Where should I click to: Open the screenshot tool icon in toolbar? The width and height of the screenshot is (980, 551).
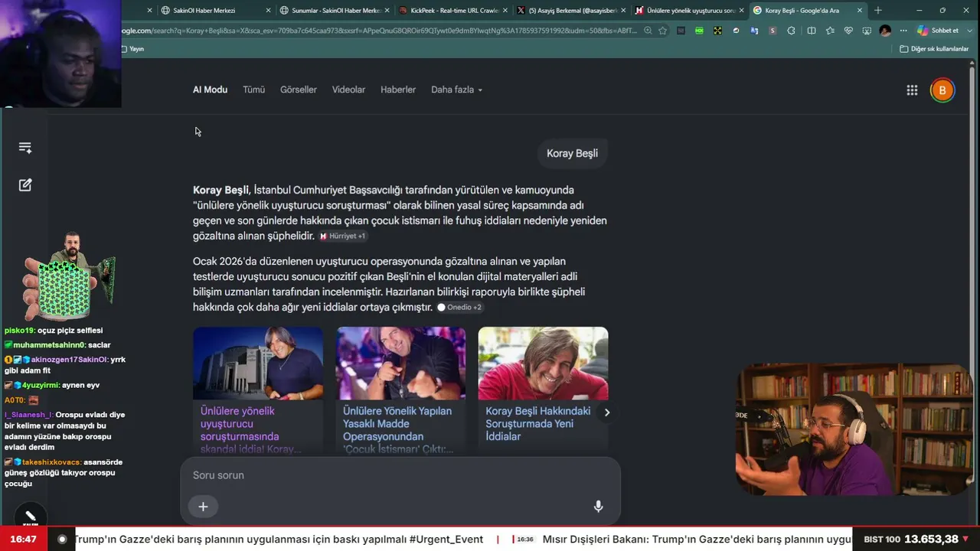tap(867, 31)
